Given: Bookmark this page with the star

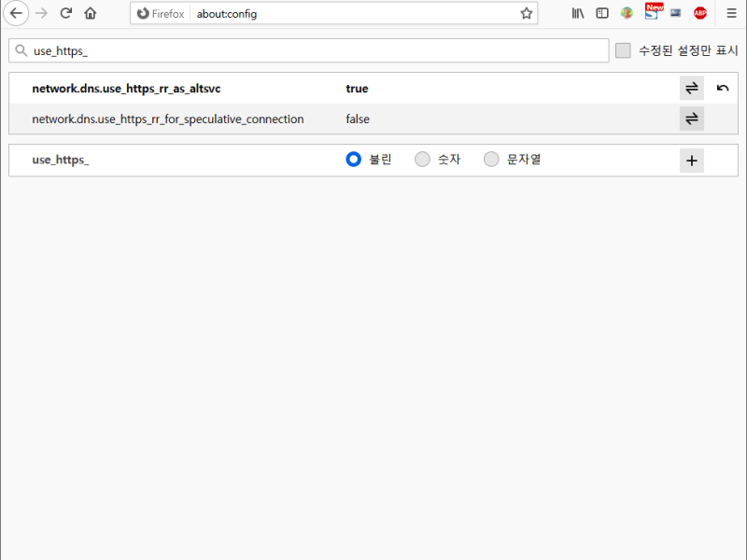Looking at the screenshot, I should click(526, 13).
